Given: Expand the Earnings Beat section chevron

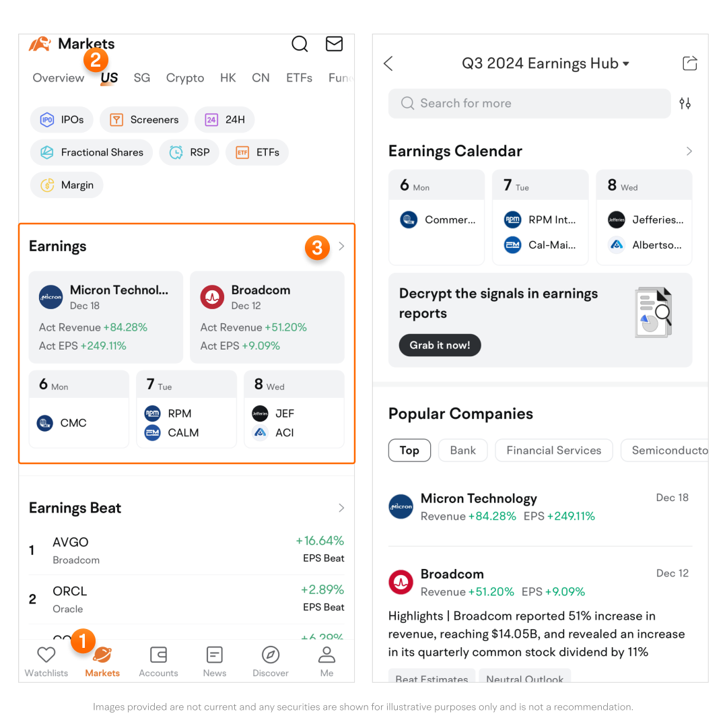Looking at the screenshot, I should coord(341,508).
